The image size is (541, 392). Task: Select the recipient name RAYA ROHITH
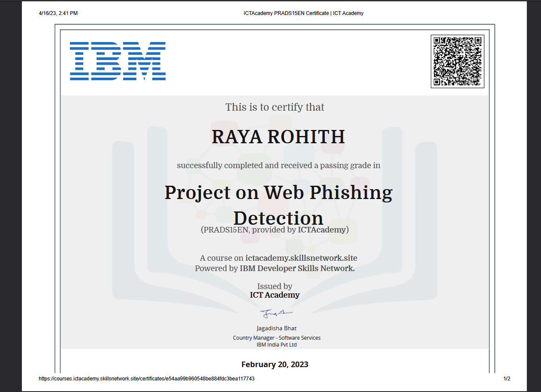(278, 137)
